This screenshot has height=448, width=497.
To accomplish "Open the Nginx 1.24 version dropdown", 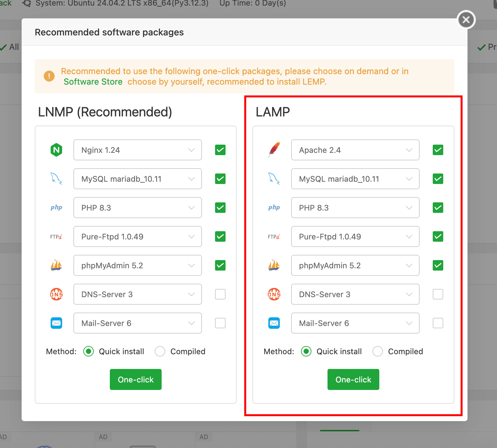I will (x=138, y=150).
